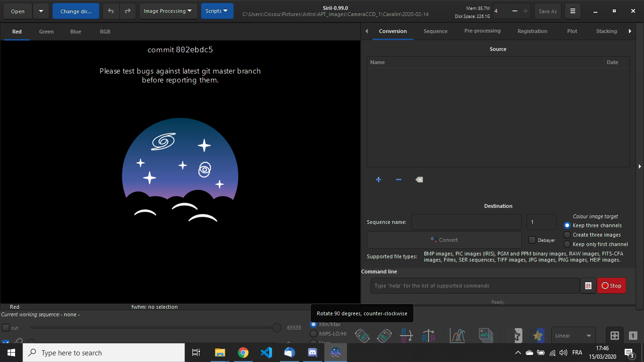Click the rotate 90 degrees counter-clockwise icon

point(362,335)
